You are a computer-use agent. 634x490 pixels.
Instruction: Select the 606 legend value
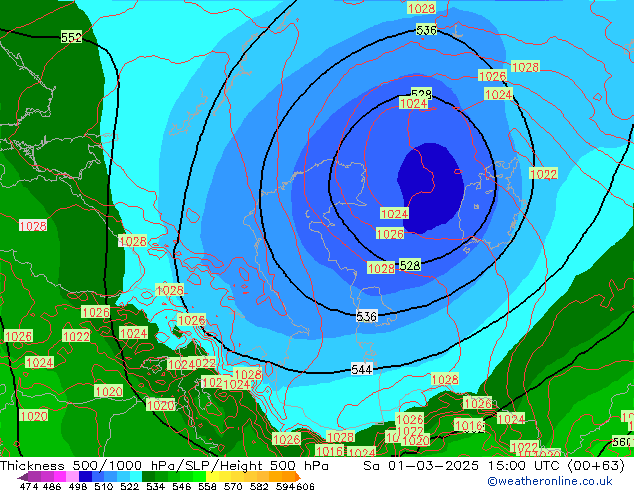click(305, 486)
